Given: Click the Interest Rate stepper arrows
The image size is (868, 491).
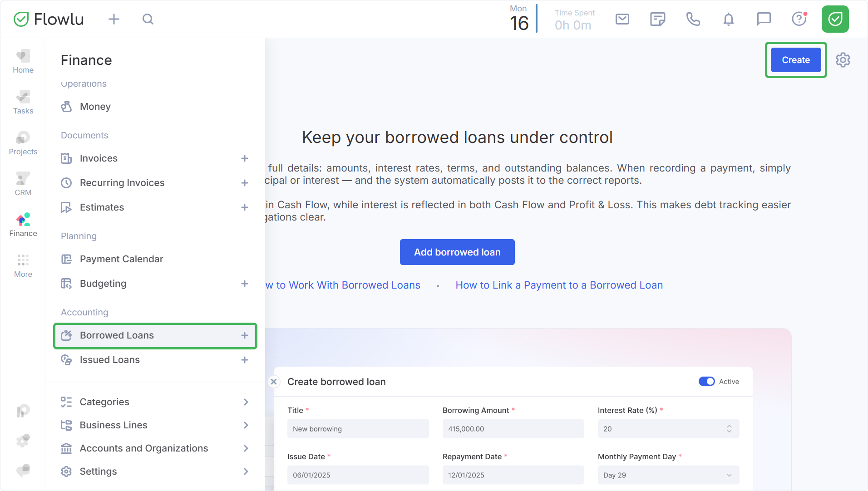Looking at the screenshot, I should tap(729, 429).
